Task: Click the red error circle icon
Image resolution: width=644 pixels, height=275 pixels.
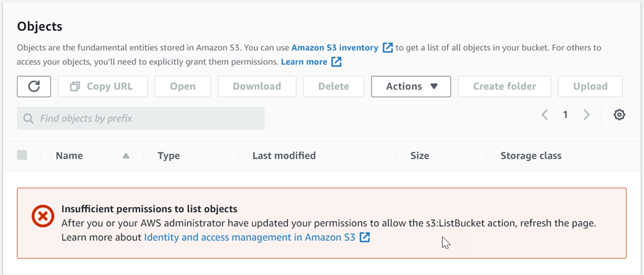Action: point(43,217)
